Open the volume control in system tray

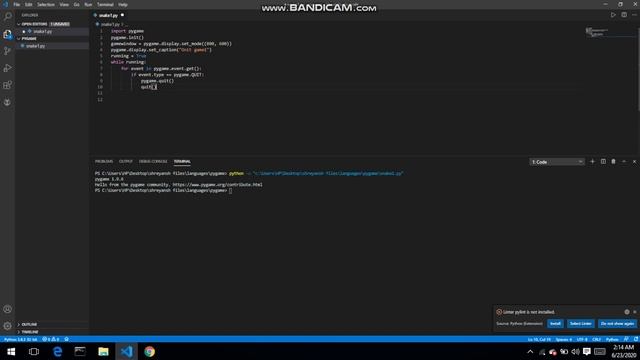point(576,351)
